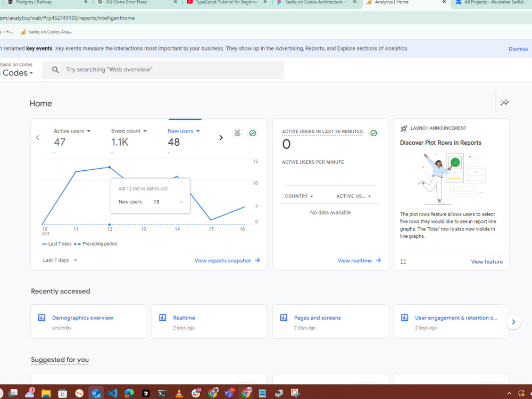
Task: Open the Active users column dropdown in realtime card
Action: click(354, 196)
